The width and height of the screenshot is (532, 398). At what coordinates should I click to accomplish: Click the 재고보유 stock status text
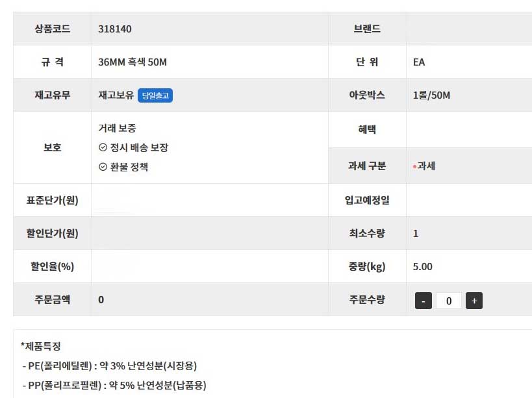(x=116, y=95)
